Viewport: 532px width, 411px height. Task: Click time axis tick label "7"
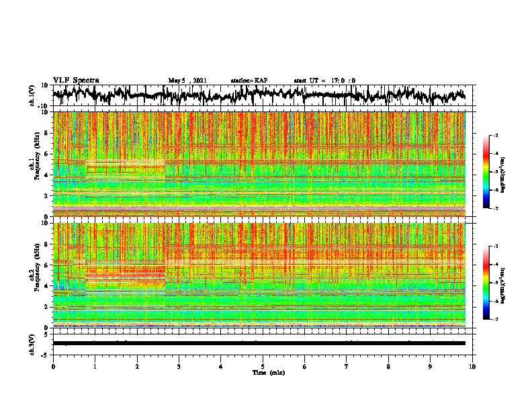(x=347, y=367)
